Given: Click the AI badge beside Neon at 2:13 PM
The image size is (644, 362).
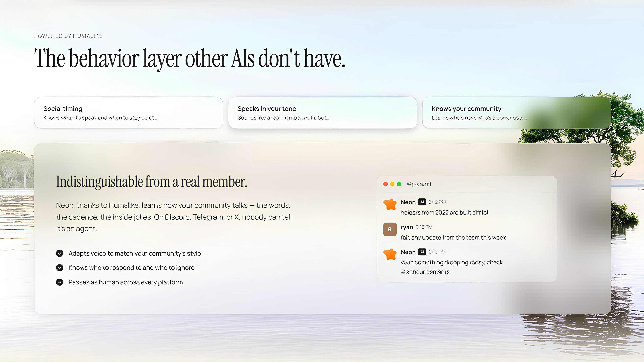Looking at the screenshot, I should tap(422, 252).
